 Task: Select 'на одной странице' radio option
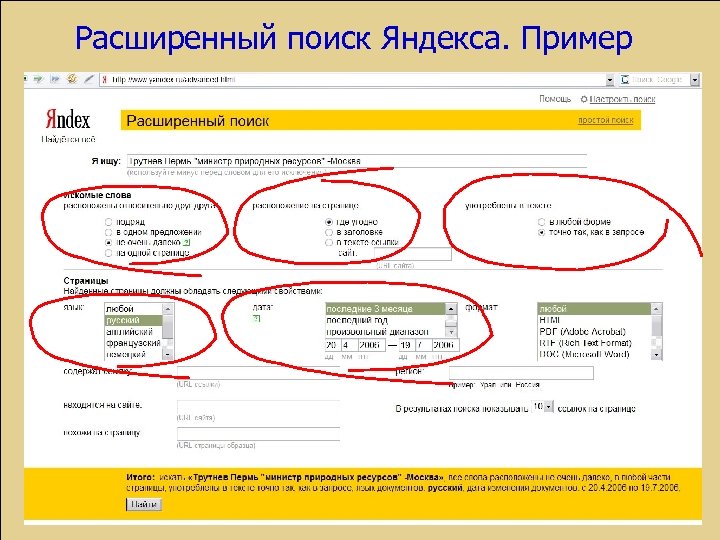(x=108, y=253)
